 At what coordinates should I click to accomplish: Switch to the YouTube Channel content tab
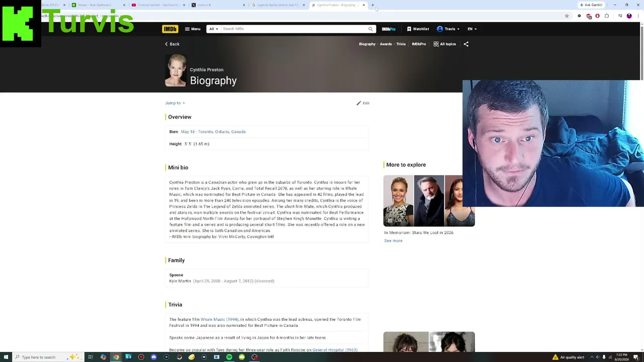tap(158, 5)
